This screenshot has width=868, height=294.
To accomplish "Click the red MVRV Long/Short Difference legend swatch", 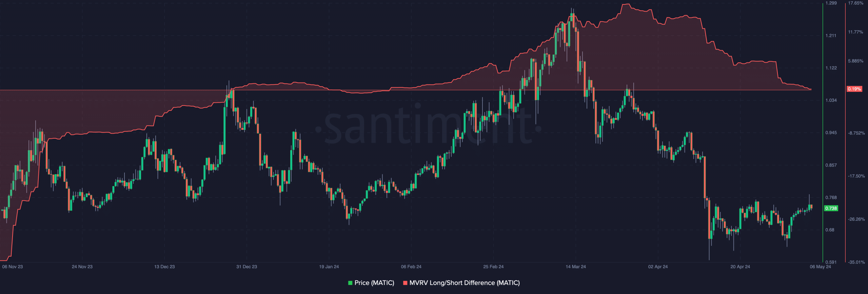I will point(405,283).
